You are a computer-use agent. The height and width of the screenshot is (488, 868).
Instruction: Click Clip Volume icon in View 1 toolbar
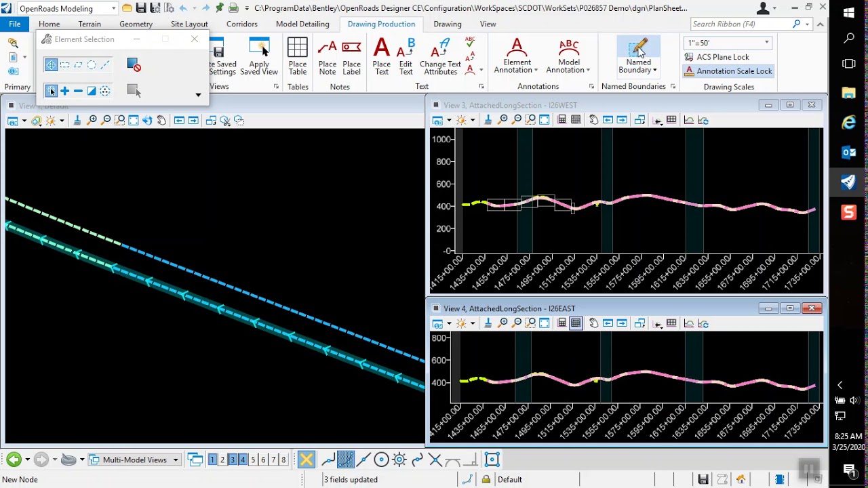click(225, 121)
